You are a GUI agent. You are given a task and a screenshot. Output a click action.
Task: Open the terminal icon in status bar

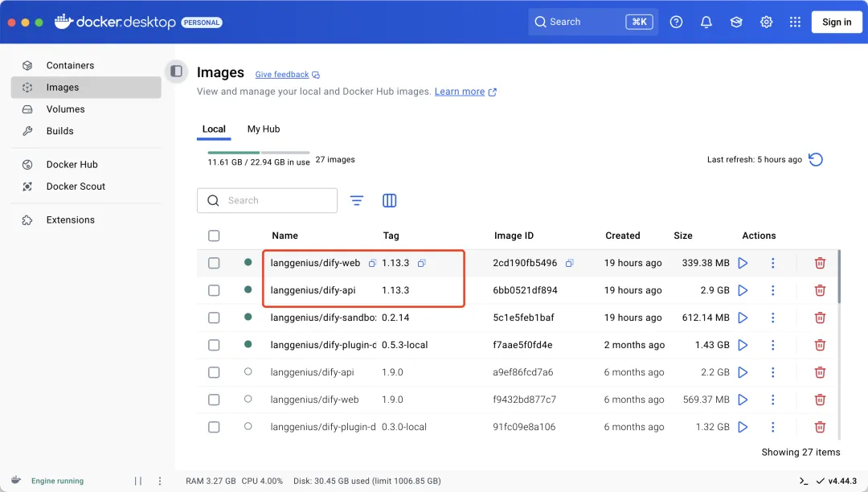click(804, 481)
